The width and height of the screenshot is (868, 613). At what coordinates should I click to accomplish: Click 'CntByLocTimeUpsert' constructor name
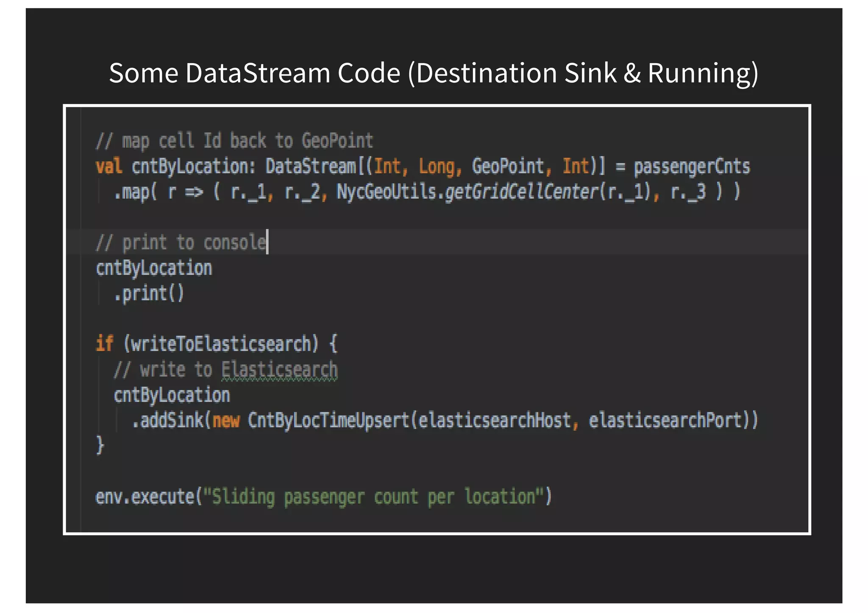(x=328, y=421)
